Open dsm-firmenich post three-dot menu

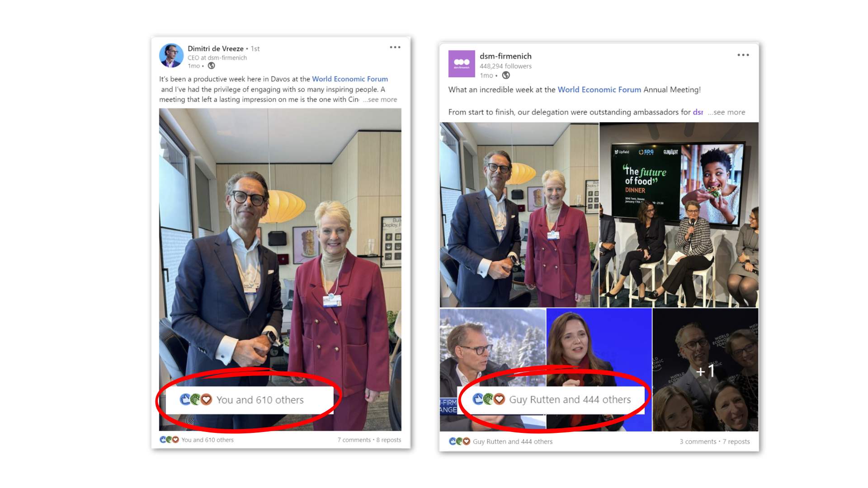[x=743, y=55]
